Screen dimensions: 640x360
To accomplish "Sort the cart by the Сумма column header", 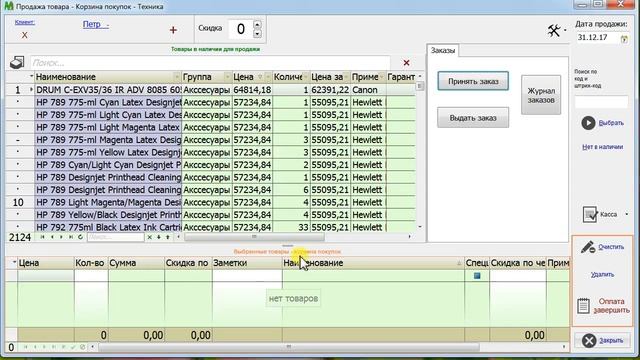I will pos(136,263).
